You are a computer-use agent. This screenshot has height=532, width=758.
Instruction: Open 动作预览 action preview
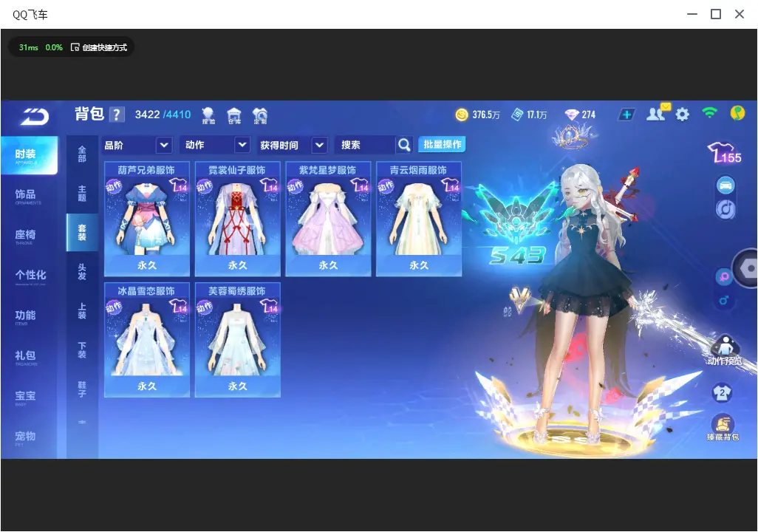point(724,351)
